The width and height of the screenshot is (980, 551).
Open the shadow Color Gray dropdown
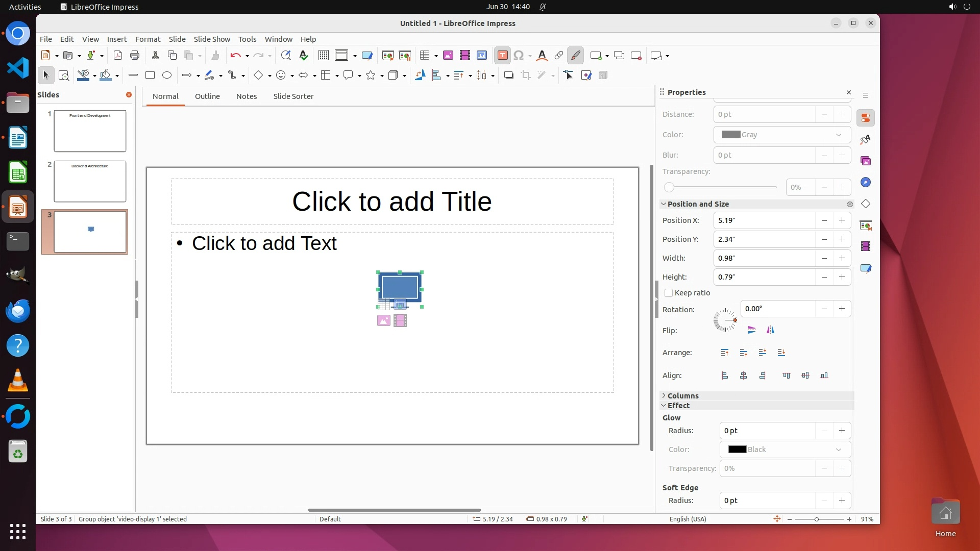(782, 135)
